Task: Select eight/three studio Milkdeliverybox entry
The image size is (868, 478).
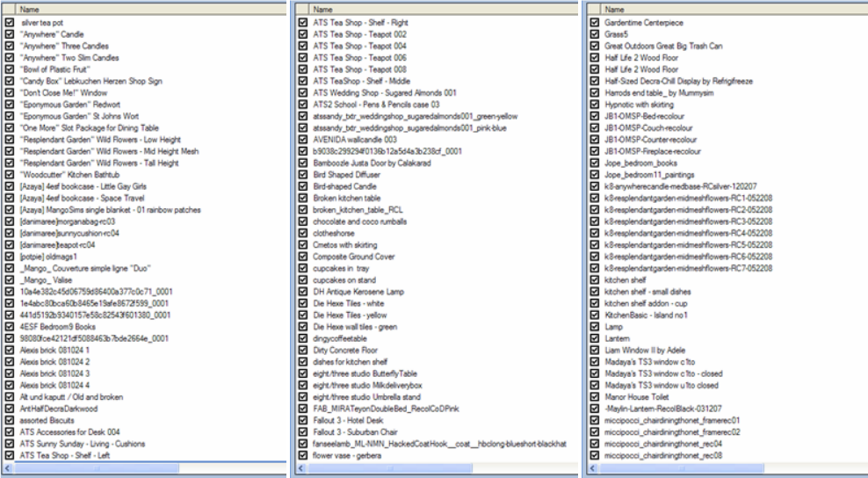Action: click(x=367, y=385)
